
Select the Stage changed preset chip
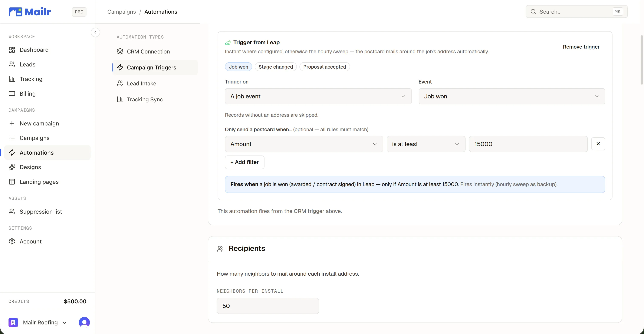click(276, 67)
